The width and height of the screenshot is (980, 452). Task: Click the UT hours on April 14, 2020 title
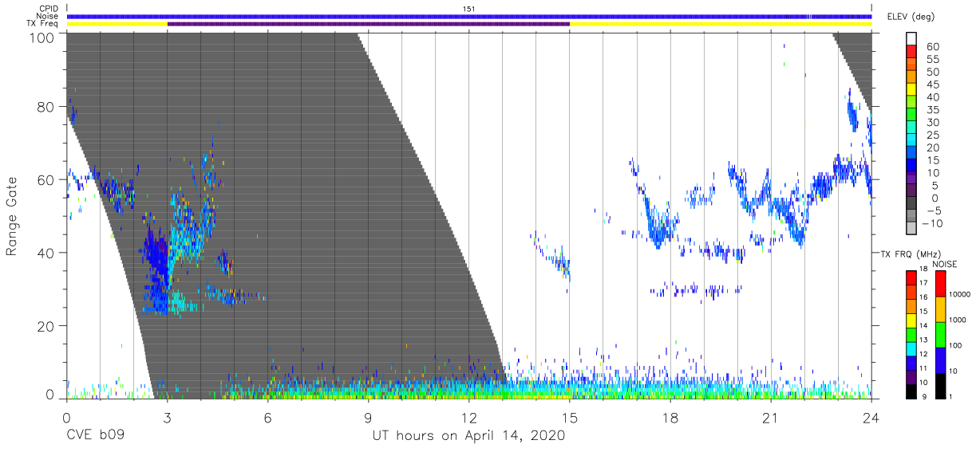pyautogui.click(x=468, y=436)
